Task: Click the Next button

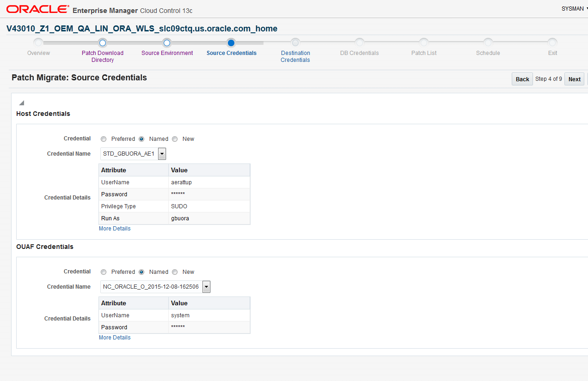Action: pos(575,79)
